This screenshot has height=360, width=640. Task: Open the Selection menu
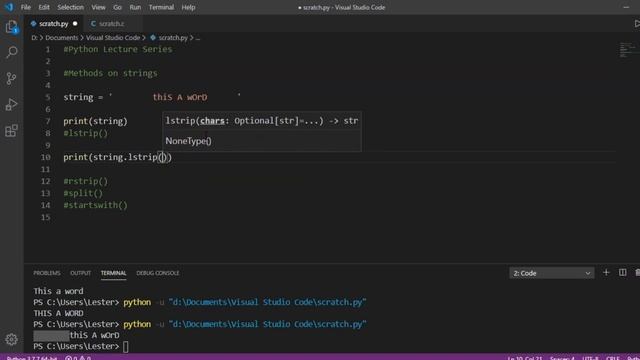click(70, 7)
